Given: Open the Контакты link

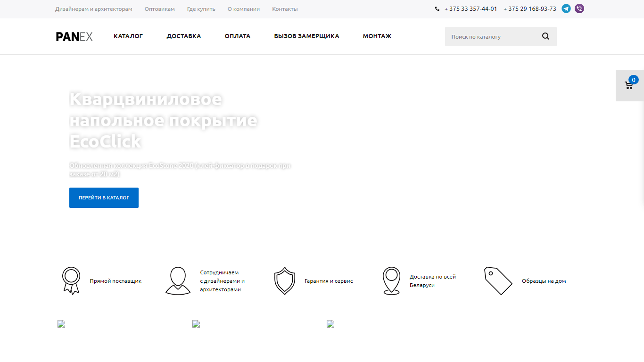Looking at the screenshot, I should click(285, 9).
